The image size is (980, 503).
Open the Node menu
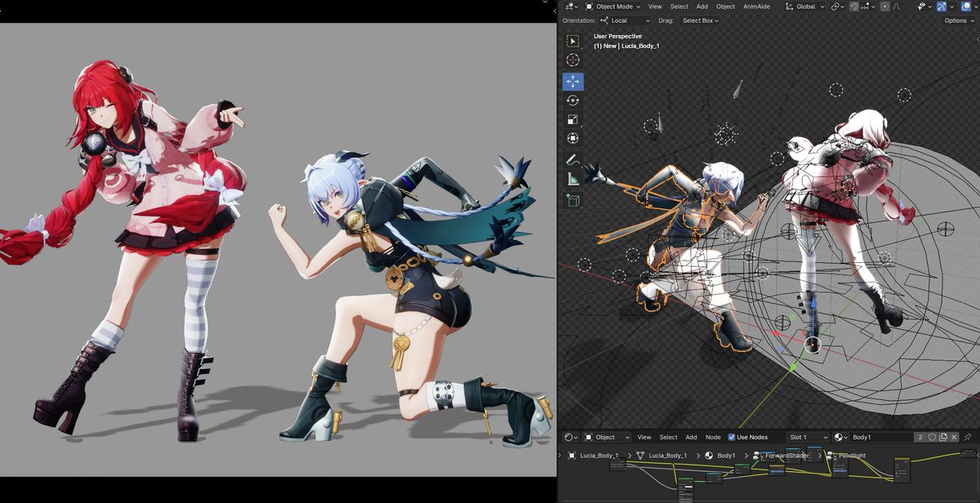point(713,437)
